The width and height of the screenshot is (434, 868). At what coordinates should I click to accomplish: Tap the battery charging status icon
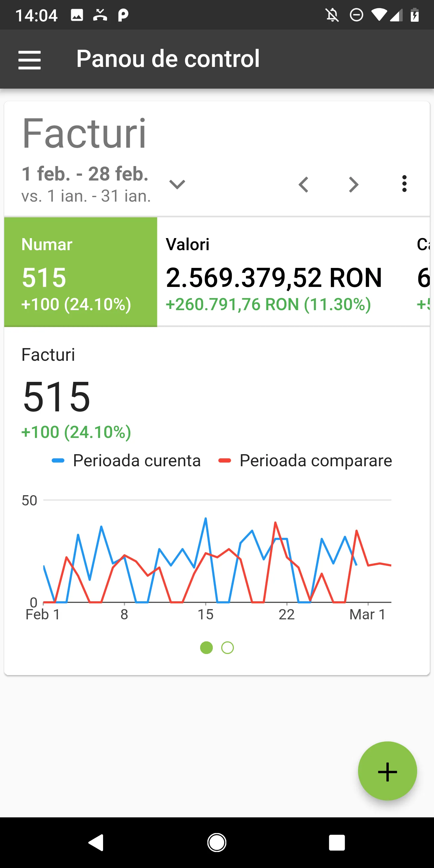(x=415, y=15)
